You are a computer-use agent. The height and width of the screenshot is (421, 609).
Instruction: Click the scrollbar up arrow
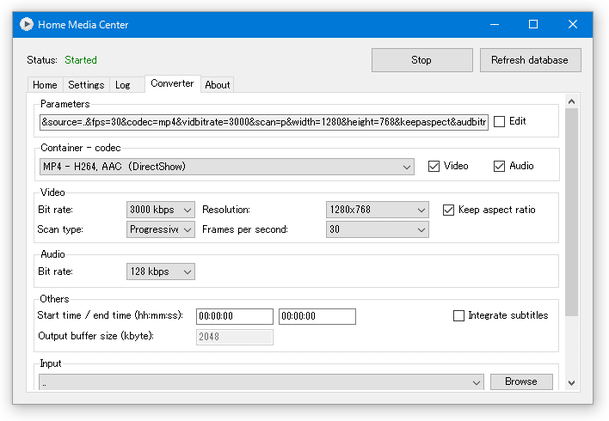[571, 102]
